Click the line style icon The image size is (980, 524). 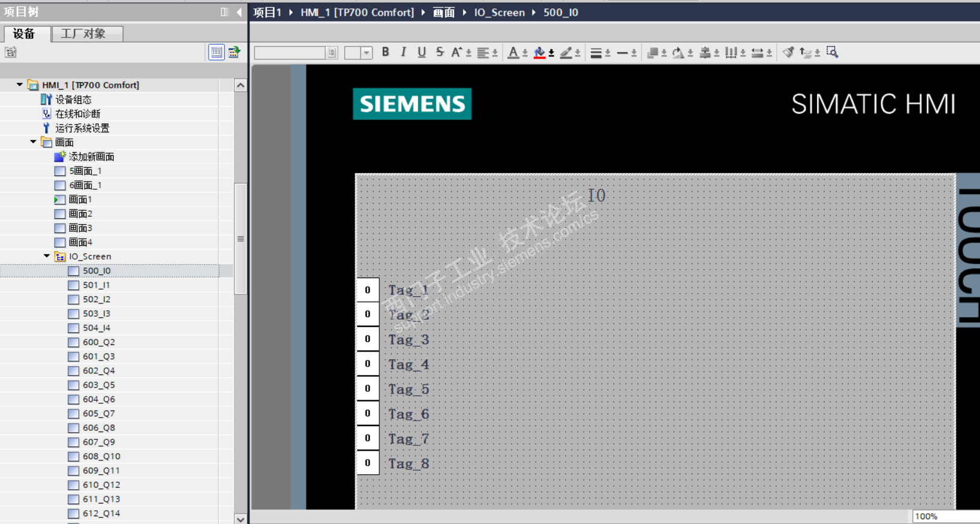point(622,53)
